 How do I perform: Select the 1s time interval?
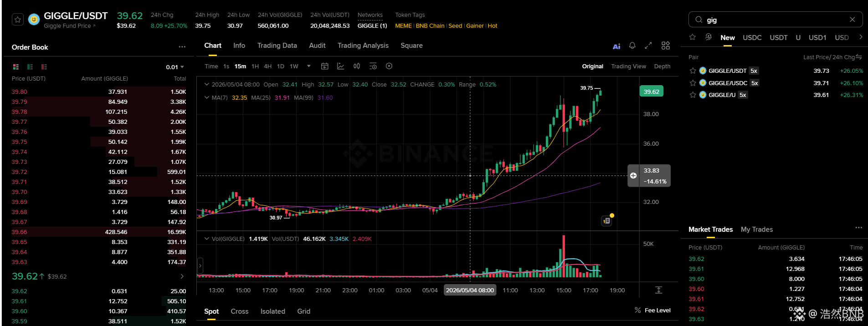(x=226, y=66)
